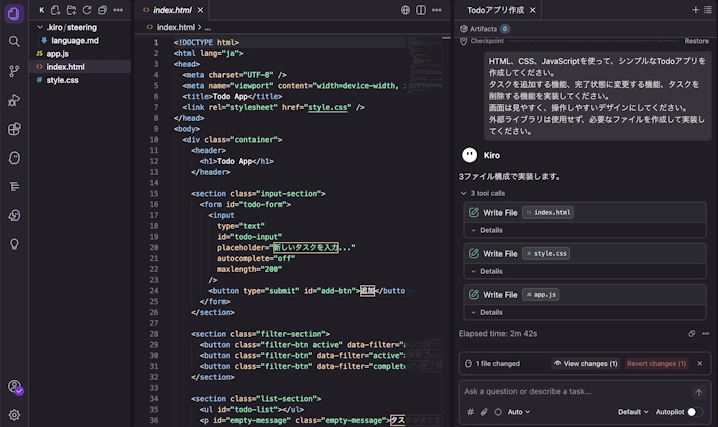
Task: Click the View changes (1) button
Action: [585, 363]
